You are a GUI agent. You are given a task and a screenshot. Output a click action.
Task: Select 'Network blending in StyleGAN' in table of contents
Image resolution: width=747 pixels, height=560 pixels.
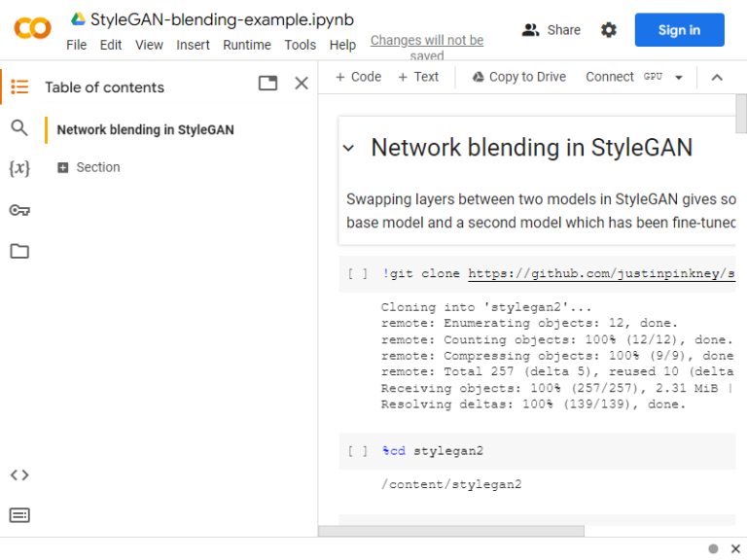(145, 129)
